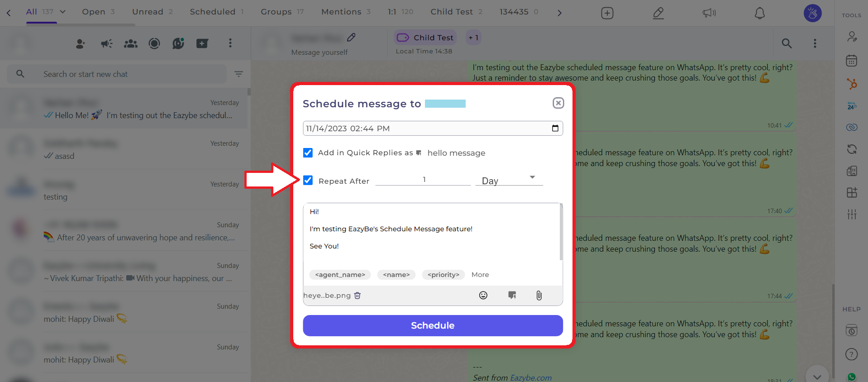
Task: Click the add contact person icon
Action: pyautogui.click(x=81, y=43)
